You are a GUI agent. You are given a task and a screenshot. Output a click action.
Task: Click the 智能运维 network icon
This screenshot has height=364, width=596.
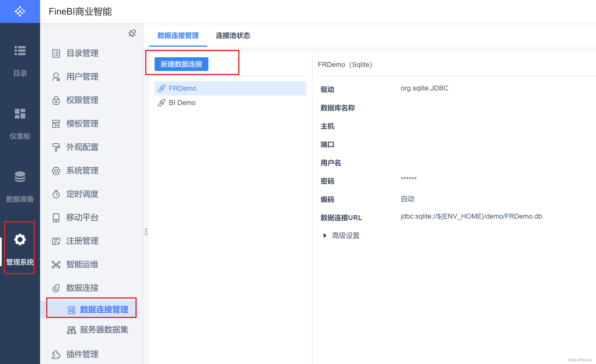[56, 265]
